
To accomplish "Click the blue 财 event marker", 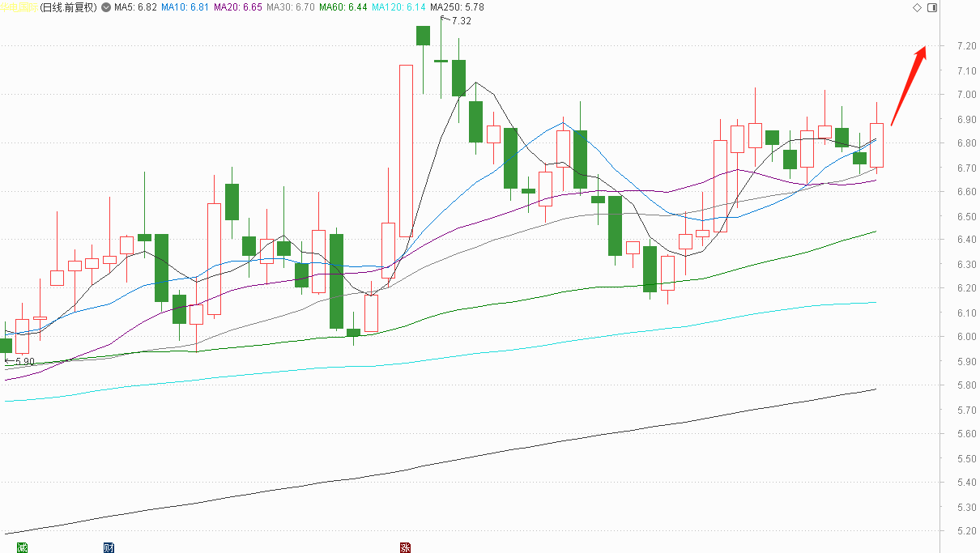I will coord(109,547).
